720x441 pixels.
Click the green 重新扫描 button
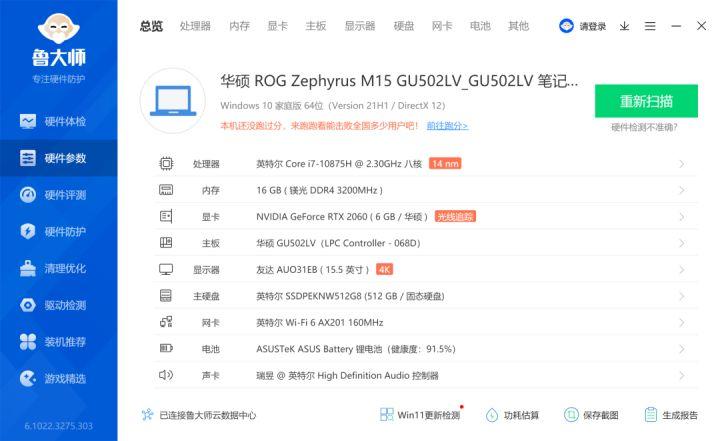pos(646,101)
